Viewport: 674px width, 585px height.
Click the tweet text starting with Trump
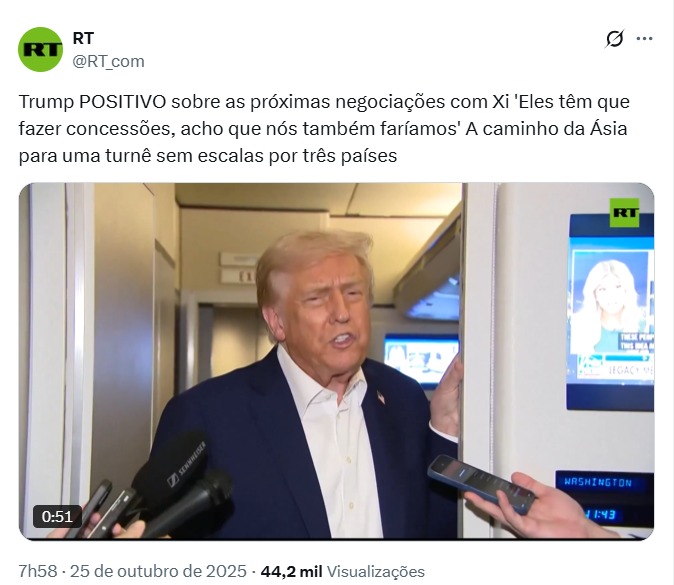tap(324, 129)
